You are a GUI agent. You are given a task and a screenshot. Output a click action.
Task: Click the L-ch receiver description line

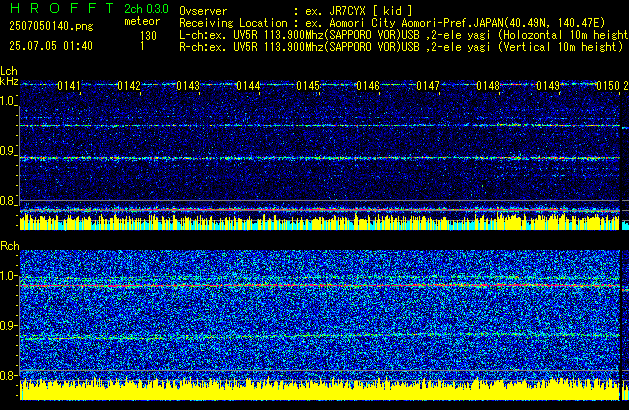point(404,35)
